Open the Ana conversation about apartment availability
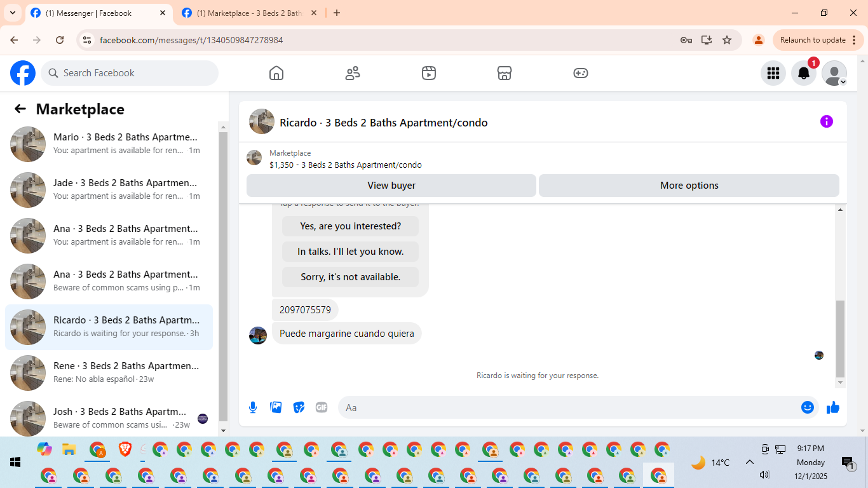The image size is (868, 488). point(109,236)
